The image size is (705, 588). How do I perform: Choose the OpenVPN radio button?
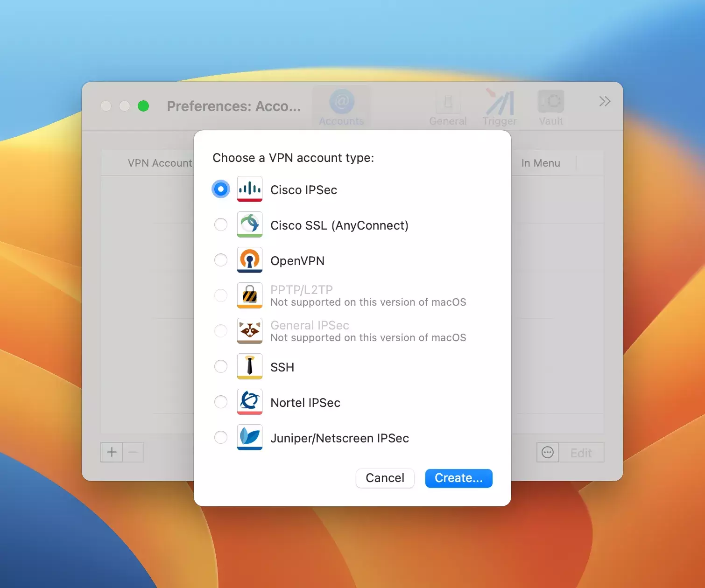tap(221, 260)
